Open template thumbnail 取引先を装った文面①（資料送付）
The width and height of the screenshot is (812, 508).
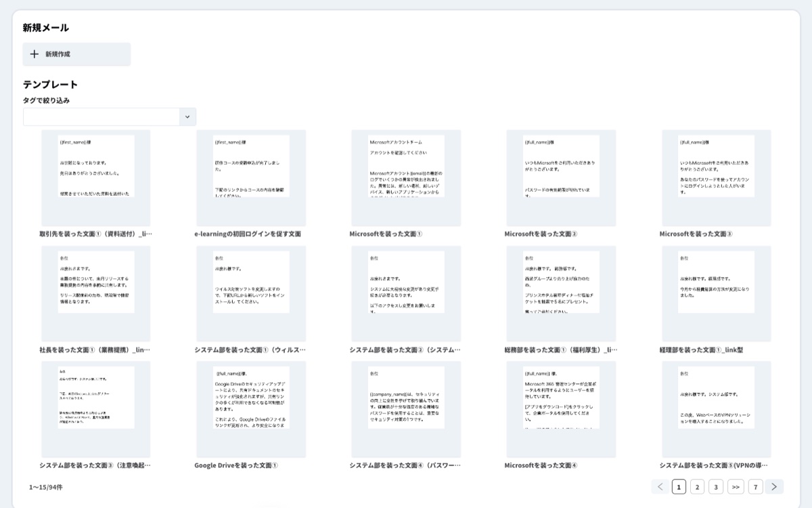click(x=96, y=178)
